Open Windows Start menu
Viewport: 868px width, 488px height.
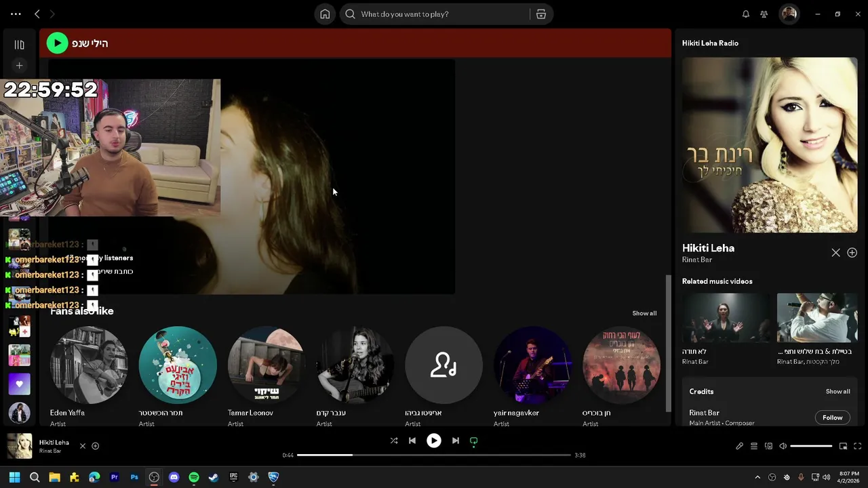pyautogui.click(x=14, y=477)
